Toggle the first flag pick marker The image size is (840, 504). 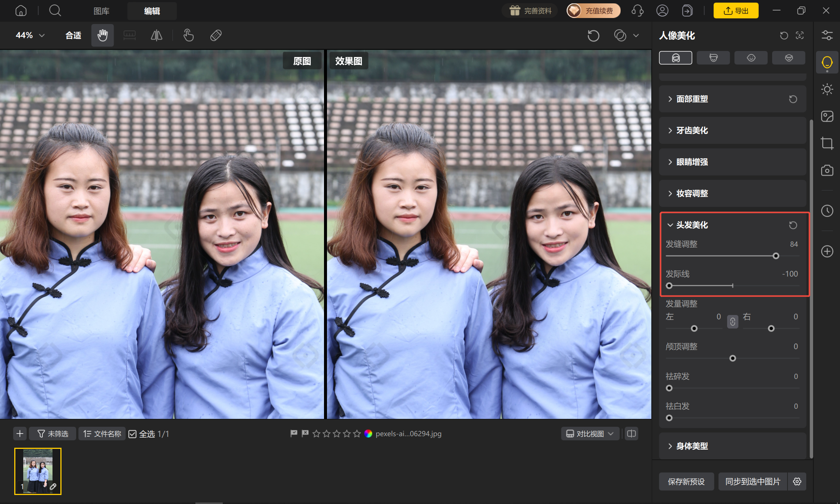coord(294,433)
